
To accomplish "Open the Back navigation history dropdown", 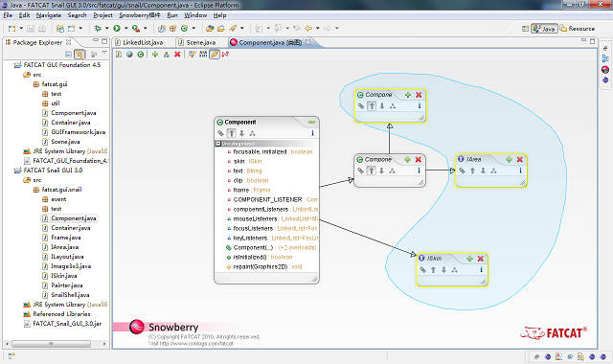I will point(317,28).
